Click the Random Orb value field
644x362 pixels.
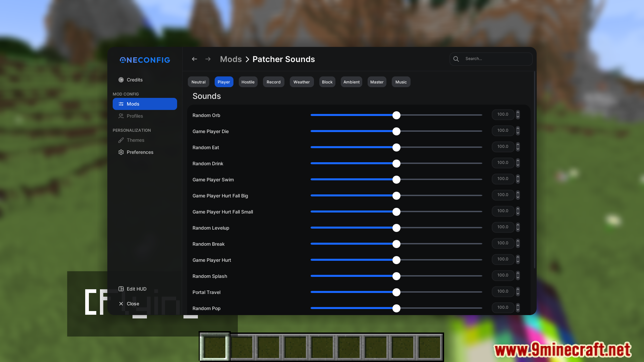(503, 115)
